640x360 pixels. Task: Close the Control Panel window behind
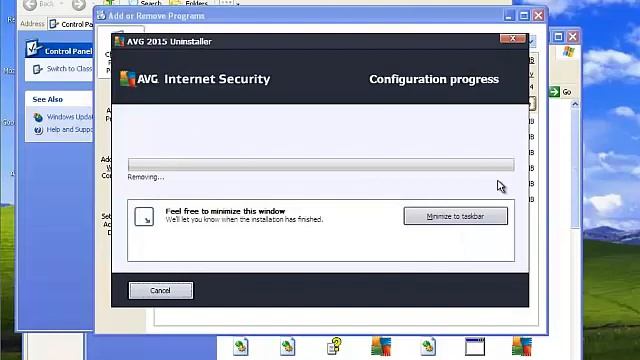573,37
